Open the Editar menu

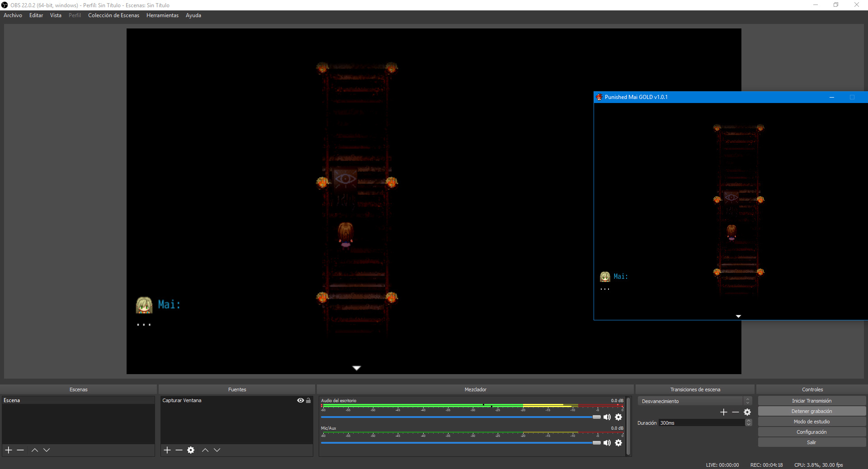tap(36, 15)
